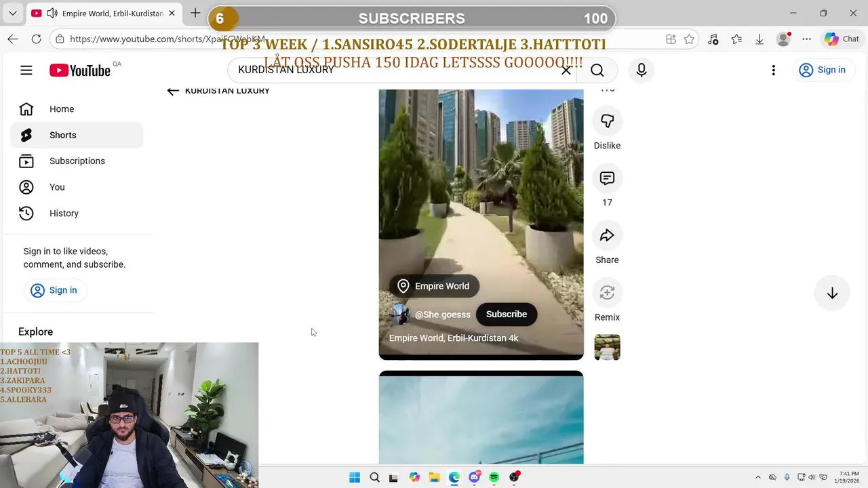The width and height of the screenshot is (868, 488).
Task: Open Edge media control music icon
Action: click(713, 39)
